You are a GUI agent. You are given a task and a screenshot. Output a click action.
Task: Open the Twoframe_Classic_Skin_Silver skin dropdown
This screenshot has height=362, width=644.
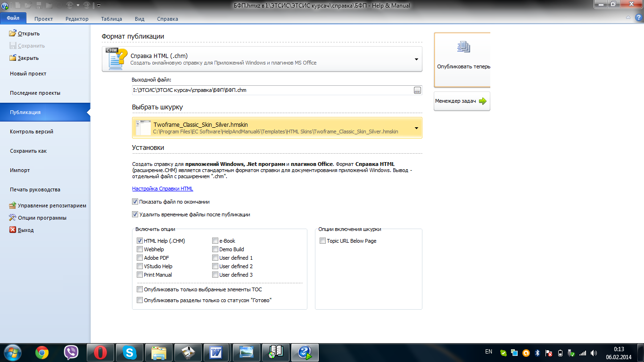(x=277, y=128)
